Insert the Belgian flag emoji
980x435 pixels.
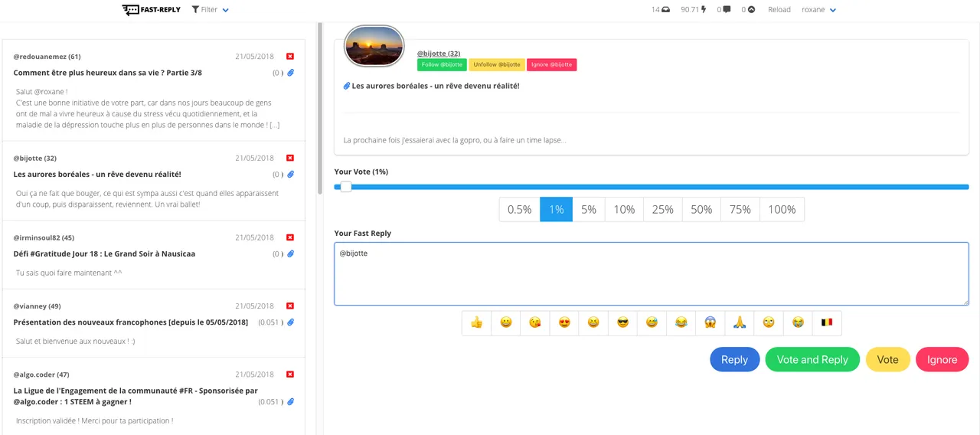[827, 323]
